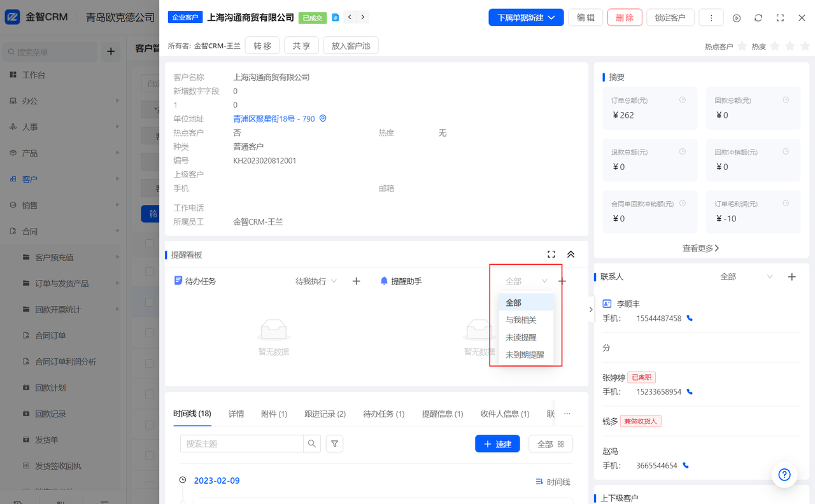The width and height of the screenshot is (815, 504).
Task: Click the 李顺丰 contact card icon
Action: 607,304
